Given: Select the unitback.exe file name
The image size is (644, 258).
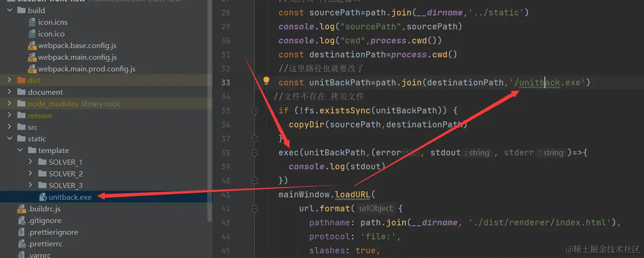Looking at the screenshot, I should (x=70, y=197).
